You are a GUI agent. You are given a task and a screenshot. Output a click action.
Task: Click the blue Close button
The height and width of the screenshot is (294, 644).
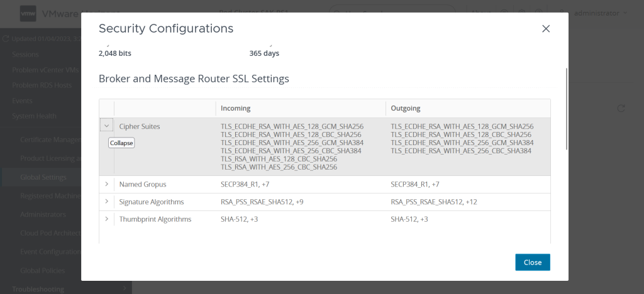coord(532,262)
